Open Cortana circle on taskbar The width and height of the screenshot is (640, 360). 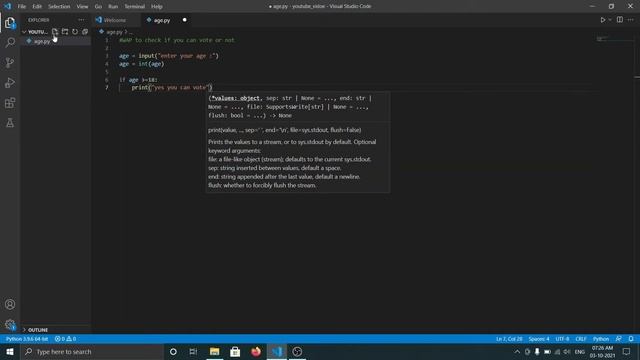pyautogui.click(x=173, y=351)
